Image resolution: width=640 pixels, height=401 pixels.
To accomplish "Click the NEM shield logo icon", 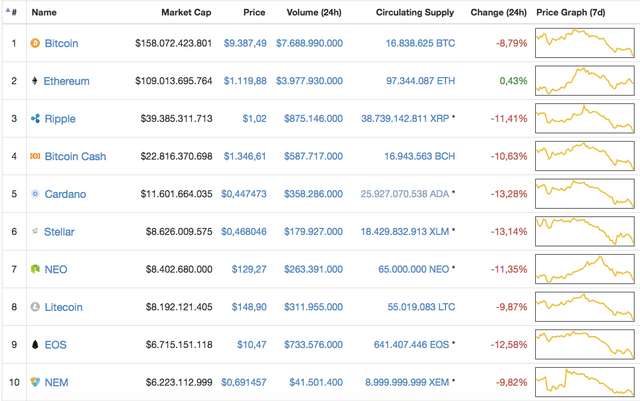I will tap(35, 382).
